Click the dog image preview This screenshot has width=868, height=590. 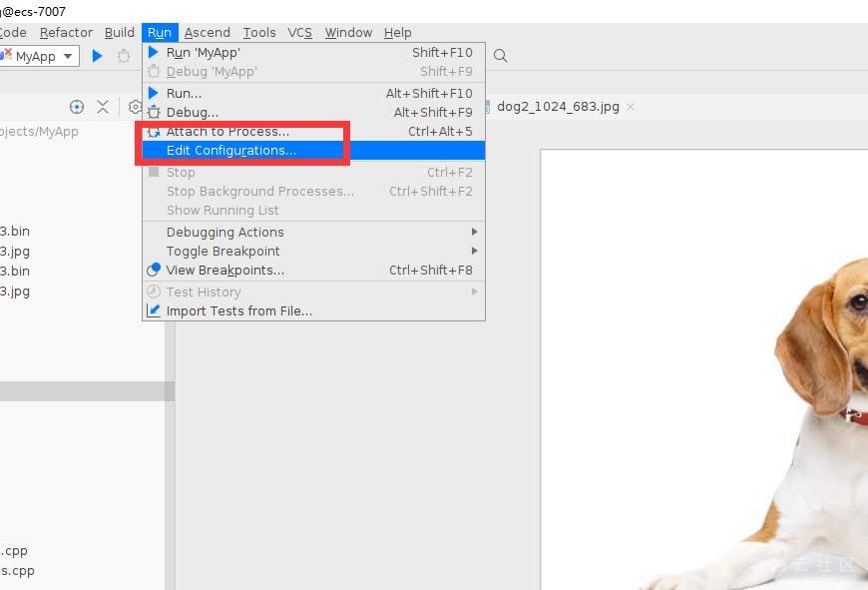click(x=704, y=369)
